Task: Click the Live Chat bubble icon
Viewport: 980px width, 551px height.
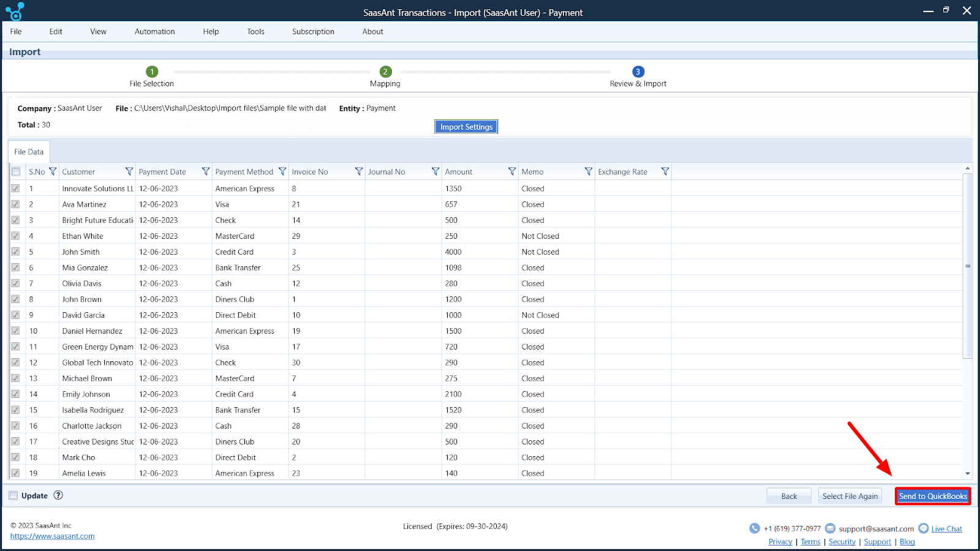Action: (924, 528)
